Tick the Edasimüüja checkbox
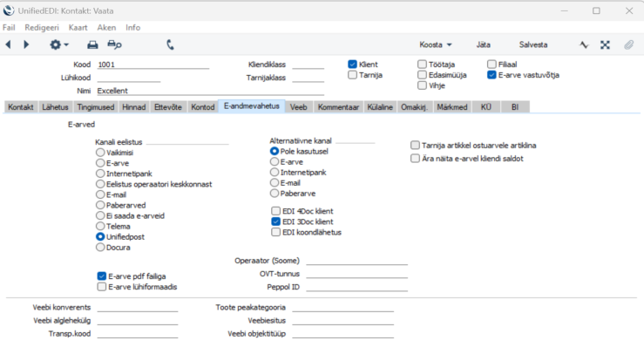This screenshot has width=644, height=354. pos(422,75)
